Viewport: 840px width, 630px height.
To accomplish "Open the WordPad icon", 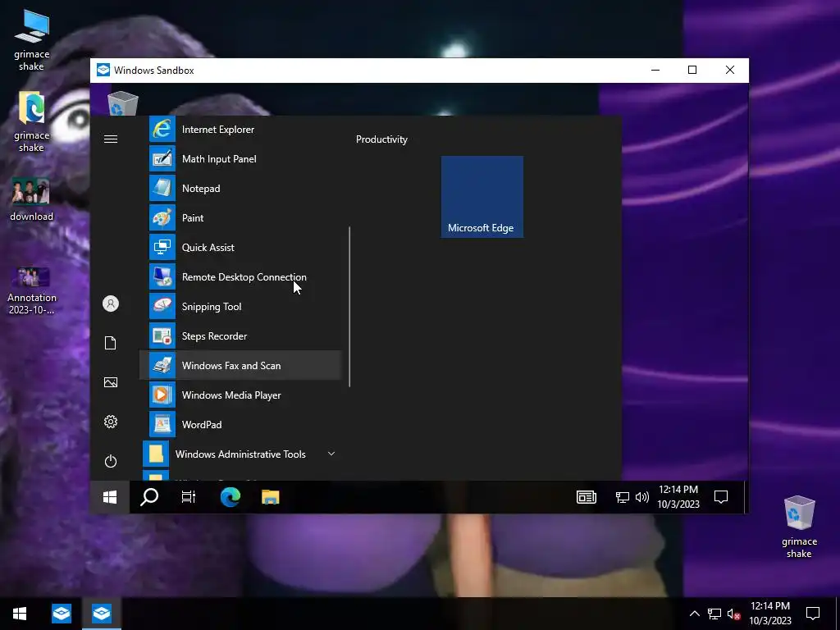I will click(162, 424).
